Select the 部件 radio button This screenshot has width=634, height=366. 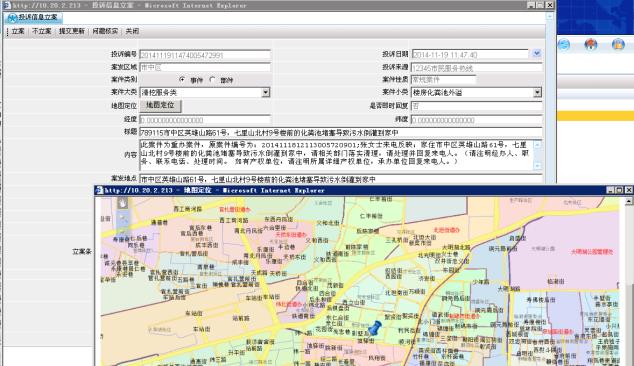[x=212, y=79]
